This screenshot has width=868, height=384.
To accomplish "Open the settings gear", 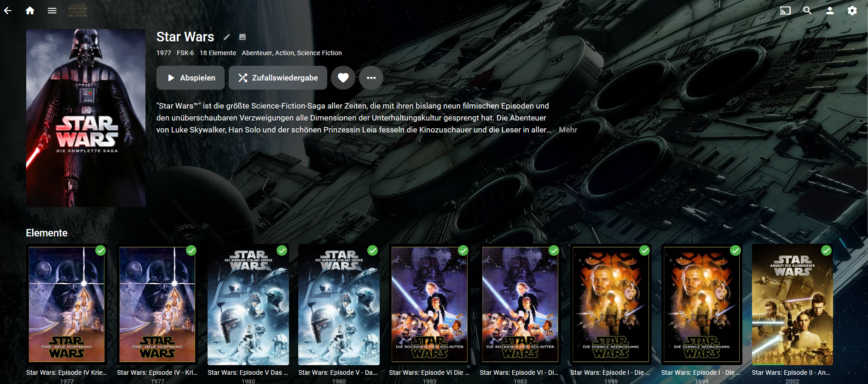I will pyautogui.click(x=852, y=11).
